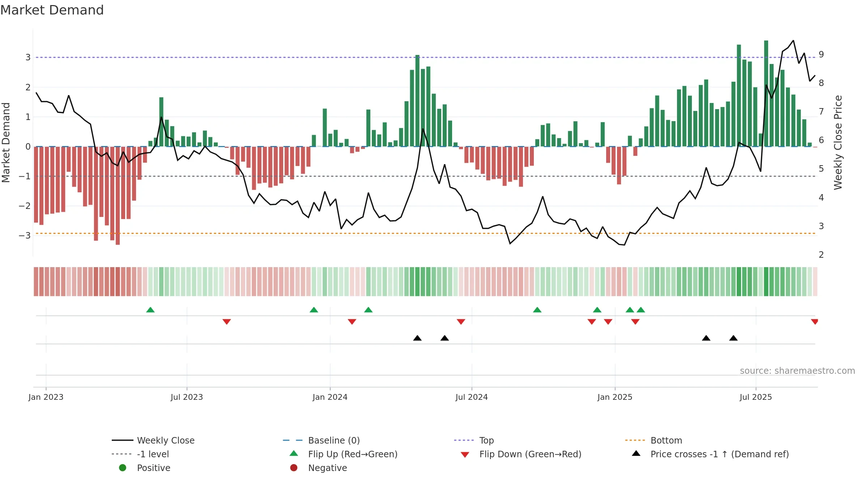This screenshot has width=868, height=488.
Task: Click the Jan 2025 axis label
Action: [615, 397]
